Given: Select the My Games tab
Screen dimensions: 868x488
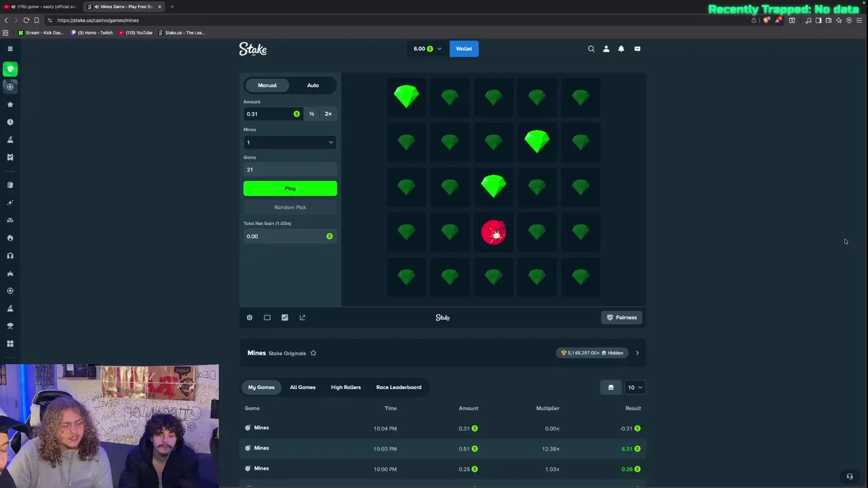Looking at the screenshot, I should [x=261, y=388].
